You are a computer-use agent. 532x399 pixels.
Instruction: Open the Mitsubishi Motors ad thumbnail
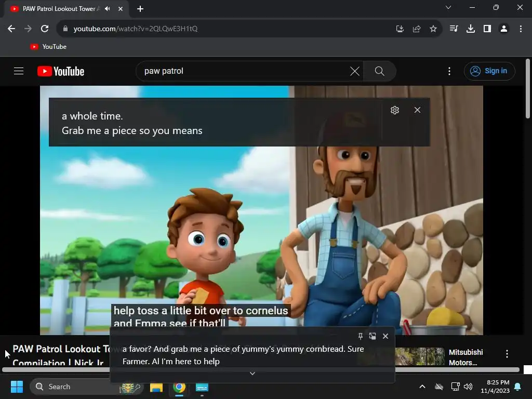tap(420, 356)
